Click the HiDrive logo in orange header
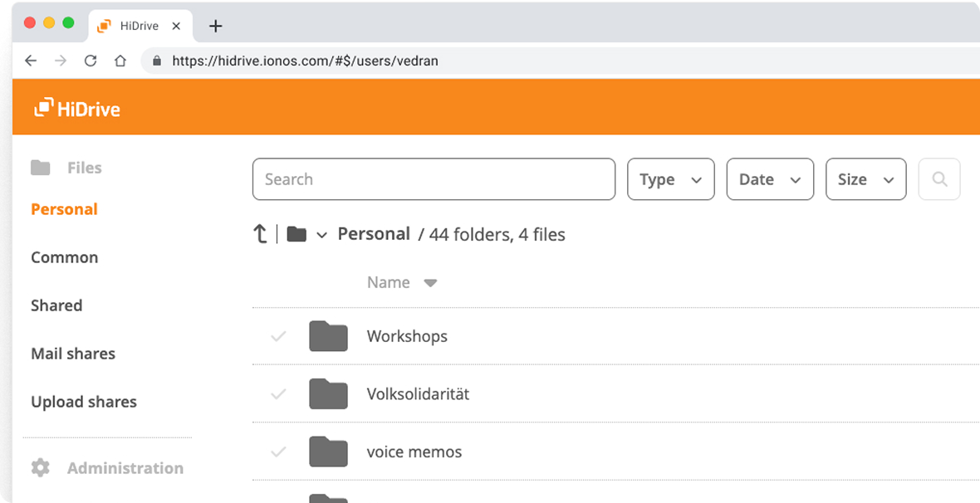Screen dimensions: 980x503 click(76, 108)
